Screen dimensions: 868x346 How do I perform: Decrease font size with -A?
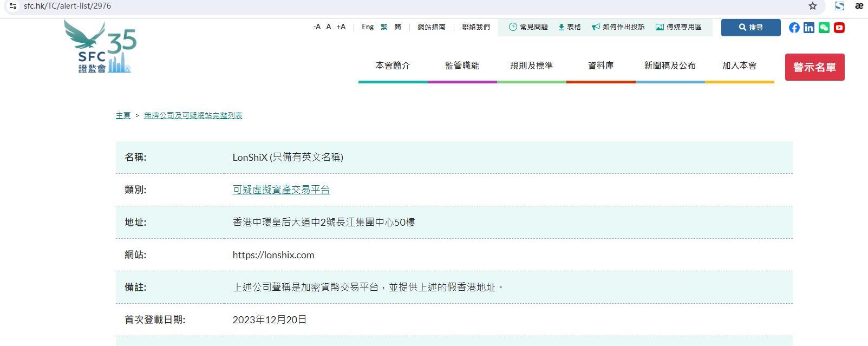(317, 27)
